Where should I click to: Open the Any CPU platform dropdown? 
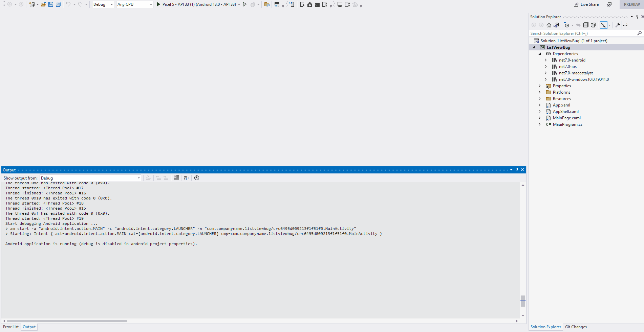coord(151,4)
